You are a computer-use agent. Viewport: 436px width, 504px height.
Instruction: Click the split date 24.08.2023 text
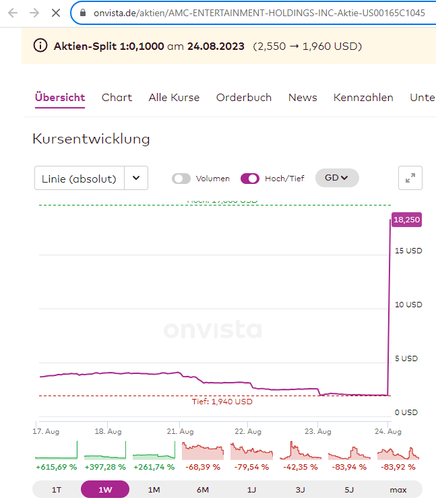216,46
